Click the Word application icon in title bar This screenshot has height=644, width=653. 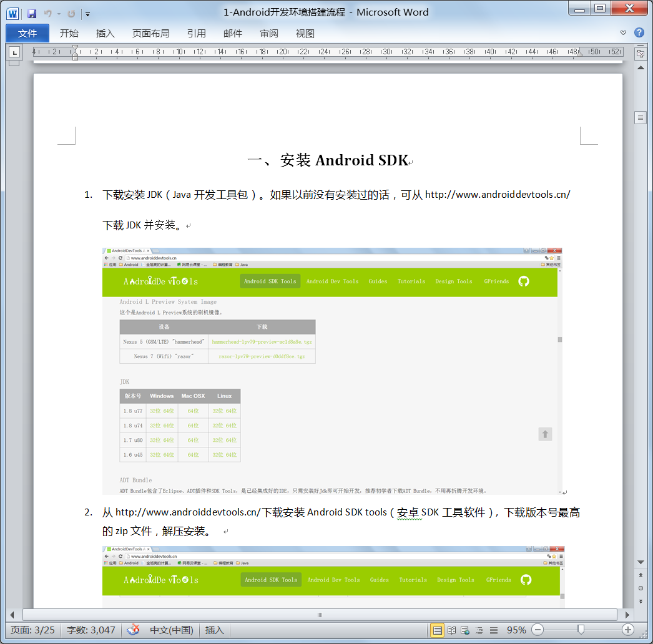[x=12, y=14]
